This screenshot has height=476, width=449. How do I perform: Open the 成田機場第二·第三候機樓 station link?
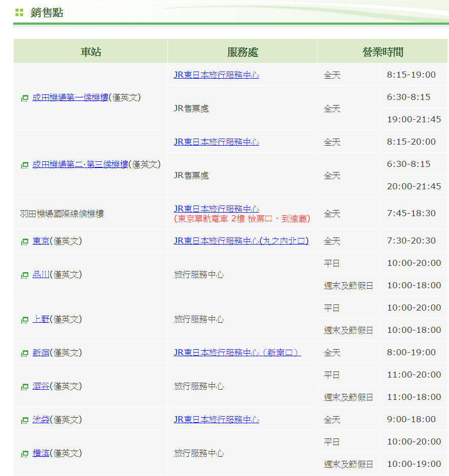click(80, 164)
